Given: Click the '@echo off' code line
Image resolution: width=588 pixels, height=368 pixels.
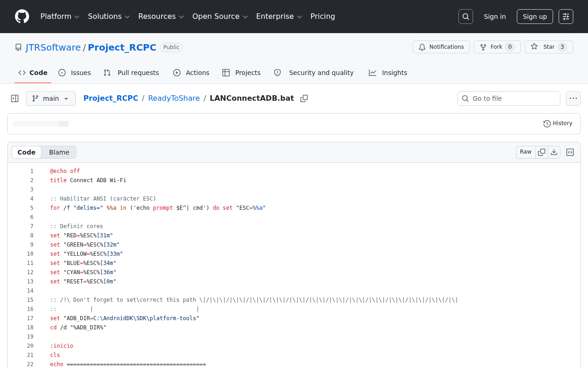Looking at the screenshot, I should (65, 171).
